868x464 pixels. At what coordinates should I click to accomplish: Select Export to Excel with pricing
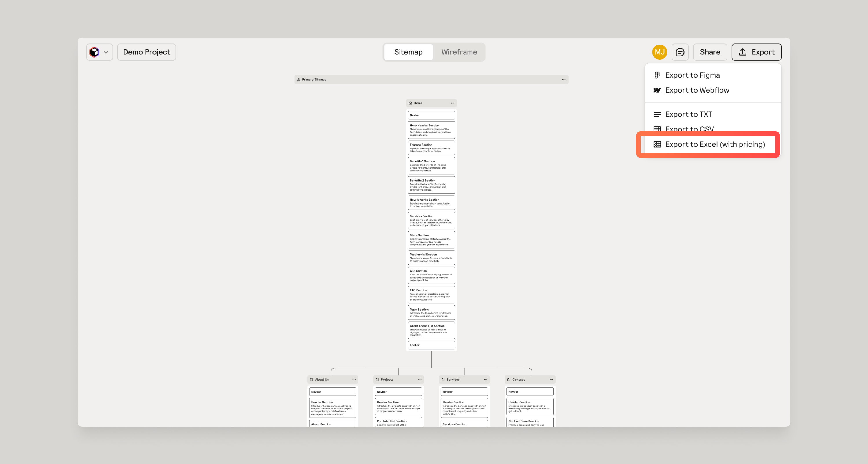coord(715,144)
